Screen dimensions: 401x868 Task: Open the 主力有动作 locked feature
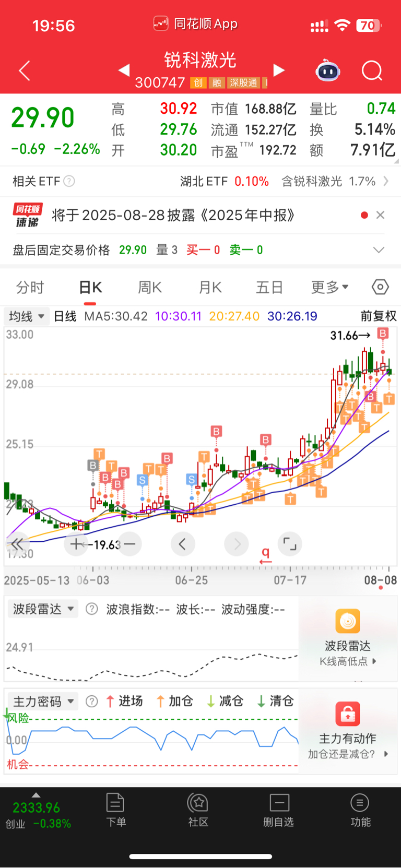348,731
